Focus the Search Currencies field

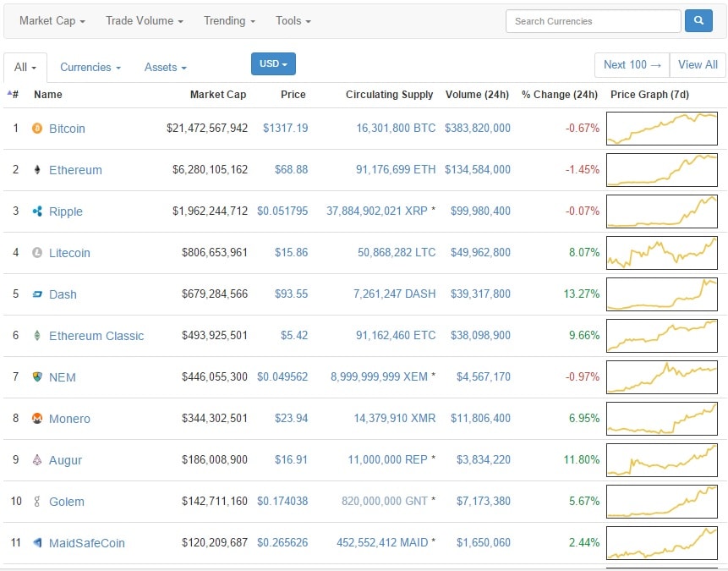coord(593,21)
